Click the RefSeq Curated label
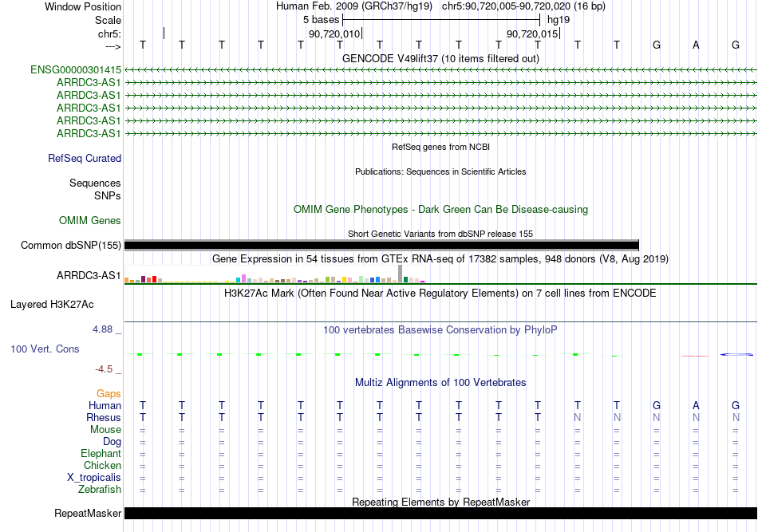This screenshot has height=532, width=758. tap(84, 158)
